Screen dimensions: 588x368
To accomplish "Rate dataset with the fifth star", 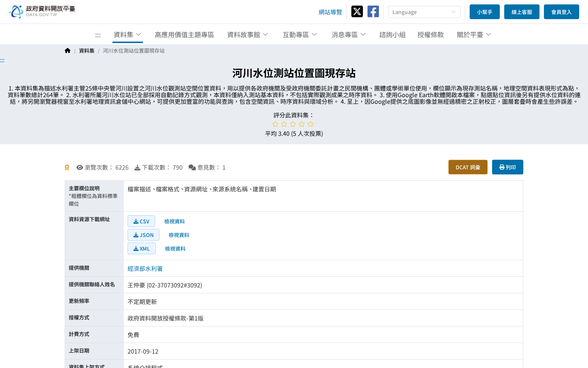I will 311,124.
